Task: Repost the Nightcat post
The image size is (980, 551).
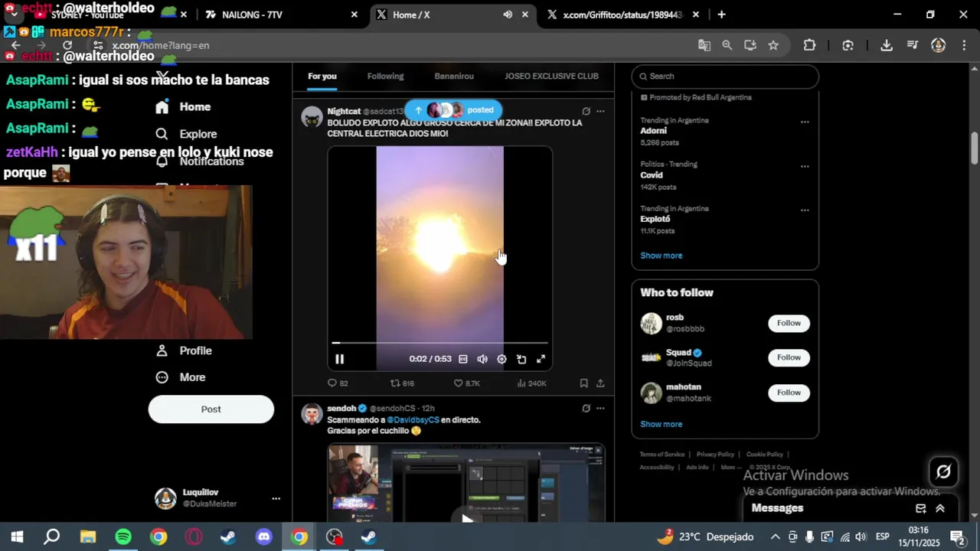Action: [x=402, y=383]
